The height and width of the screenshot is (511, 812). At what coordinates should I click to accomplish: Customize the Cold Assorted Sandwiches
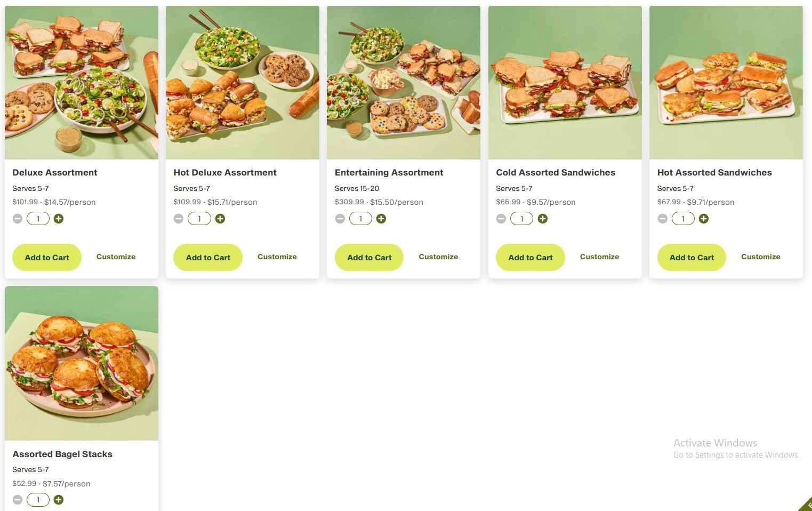pos(599,257)
